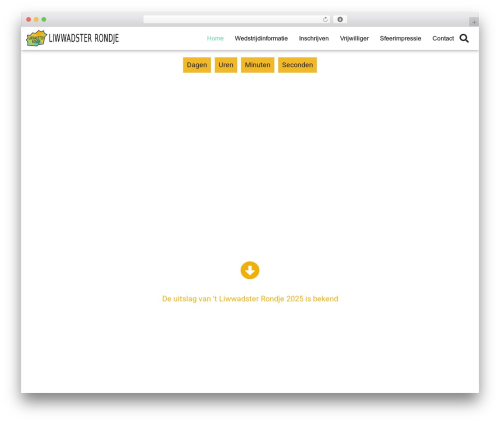Go to the Home menu item

[215, 38]
